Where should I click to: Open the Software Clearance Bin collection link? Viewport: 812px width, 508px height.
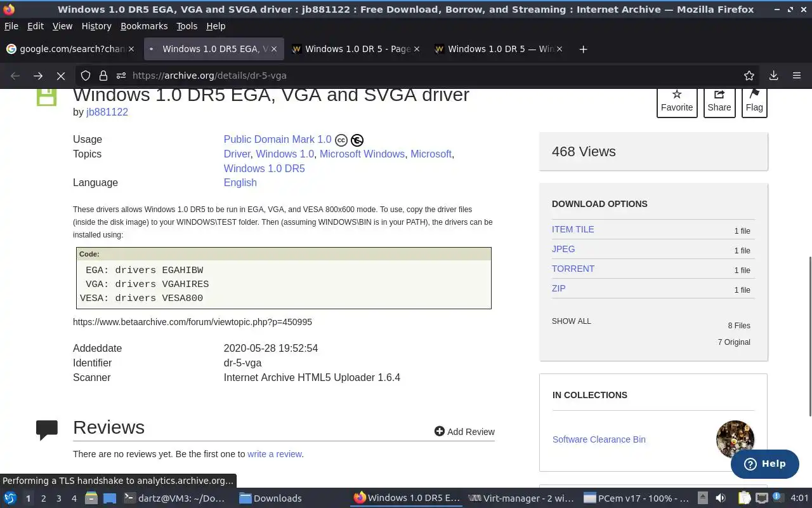click(x=599, y=439)
